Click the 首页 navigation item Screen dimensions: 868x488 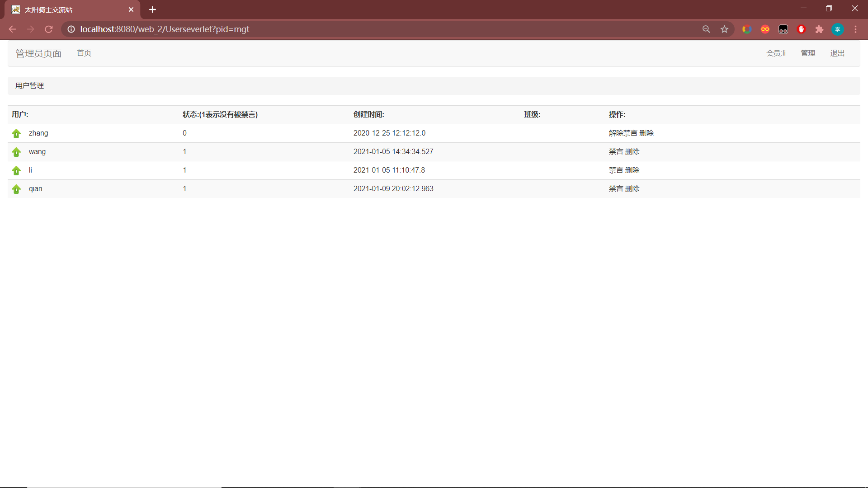point(84,53)
